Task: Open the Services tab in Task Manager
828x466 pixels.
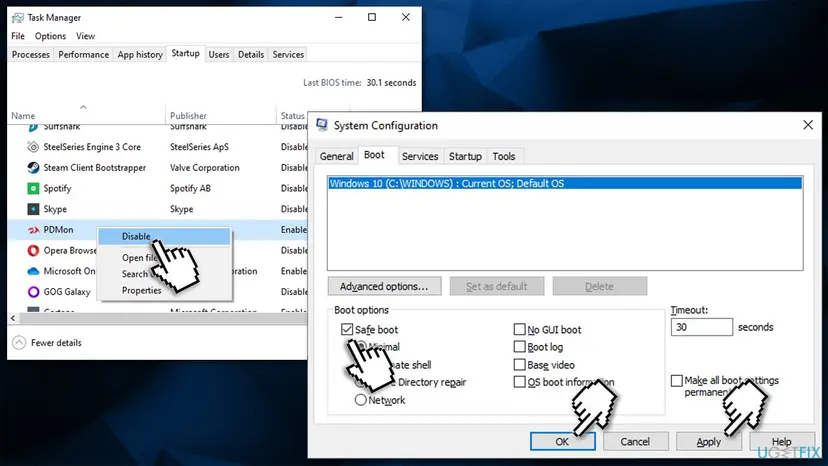Action: [288, 54]
